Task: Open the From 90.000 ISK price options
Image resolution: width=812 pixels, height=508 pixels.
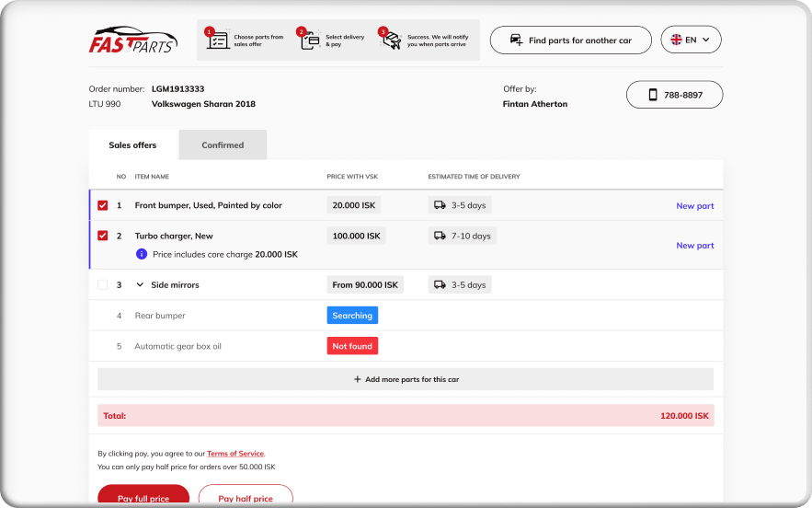Action: pyautogui.click(x=365, y=285)
